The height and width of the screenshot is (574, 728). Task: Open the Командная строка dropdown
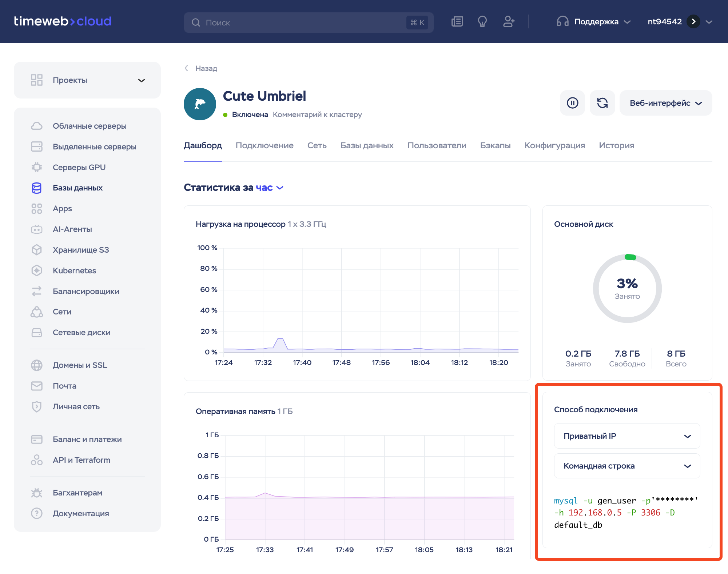click(626, 466)
